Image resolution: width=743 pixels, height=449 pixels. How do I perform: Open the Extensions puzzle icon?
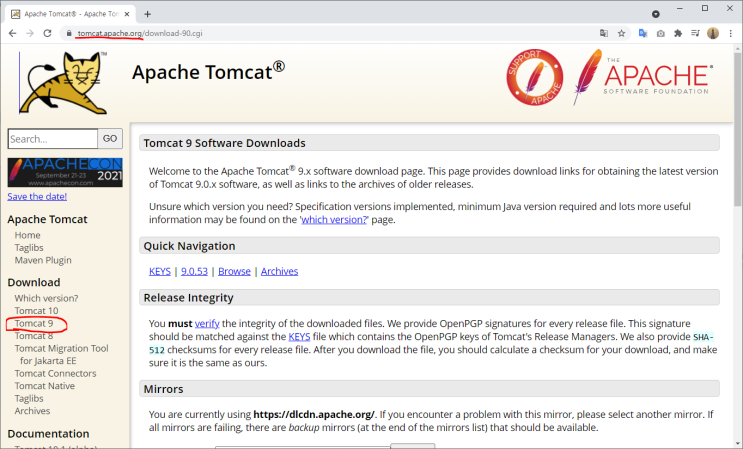coord(678,33)
